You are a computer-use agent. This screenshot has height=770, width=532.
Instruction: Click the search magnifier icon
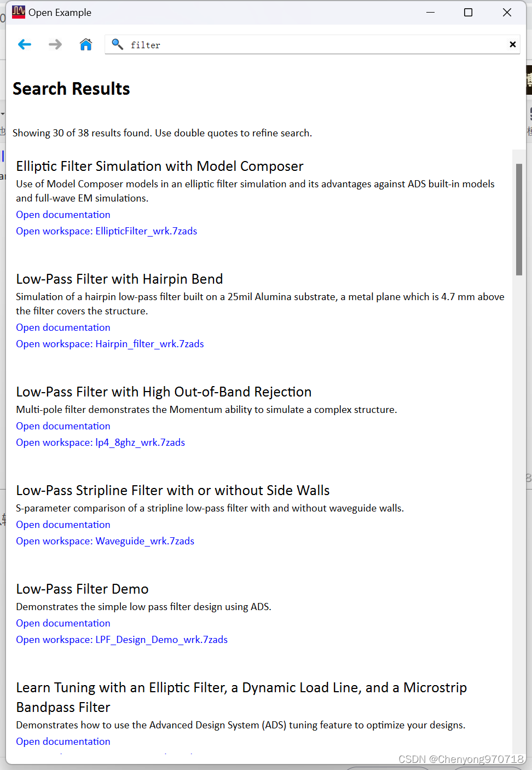tap(117, 44)
